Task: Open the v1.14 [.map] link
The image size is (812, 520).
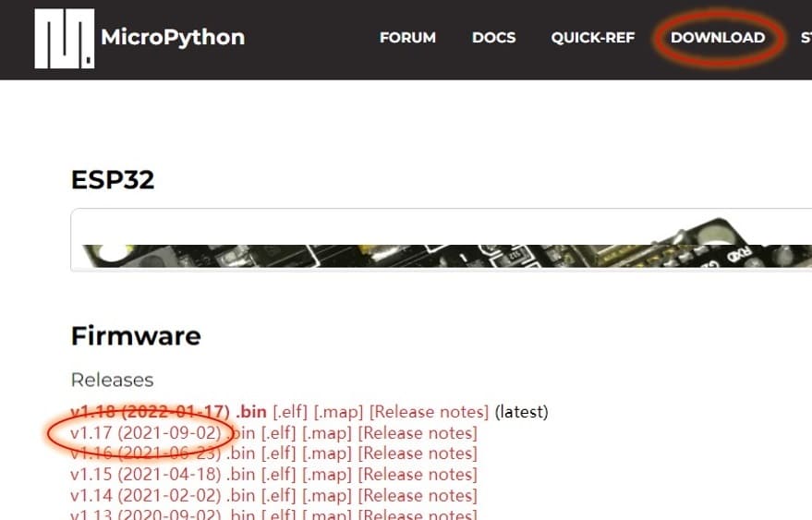Action: point(327,496)
